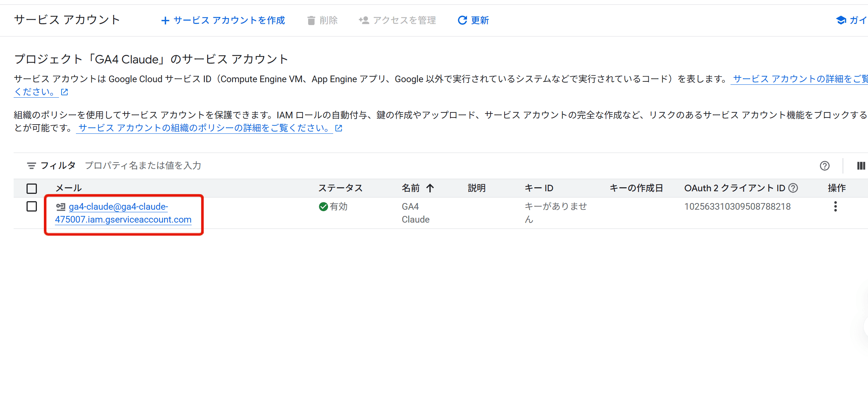The width and height of the screenshot is (868, 412).
Task: Open the guide graduation cap icon
Action: (841, 21)
